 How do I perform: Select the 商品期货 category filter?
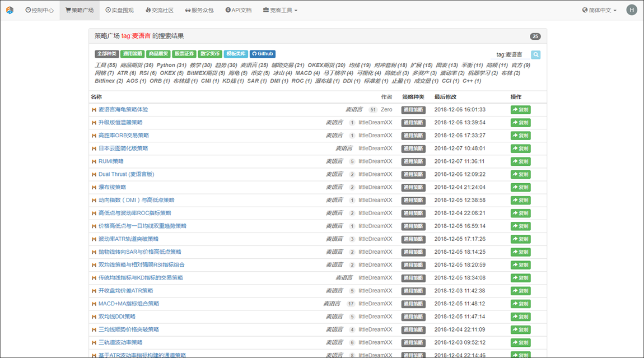tap(157, 54)
